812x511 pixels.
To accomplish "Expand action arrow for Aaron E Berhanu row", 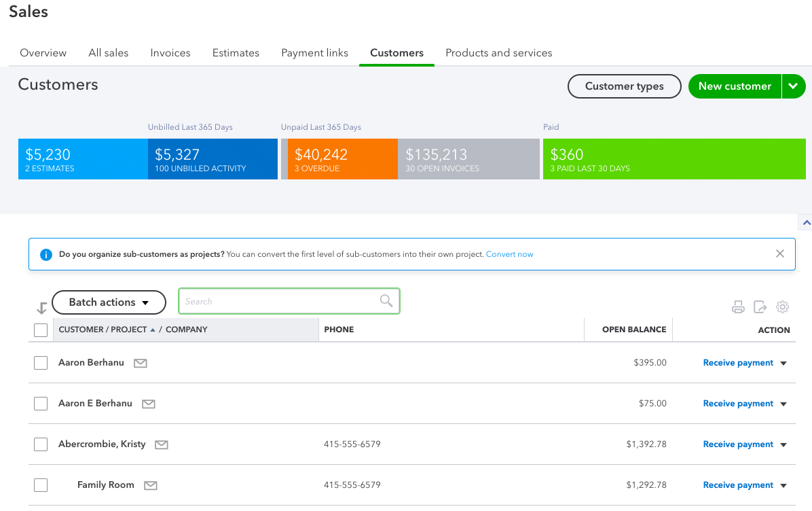I will (783, 404).
